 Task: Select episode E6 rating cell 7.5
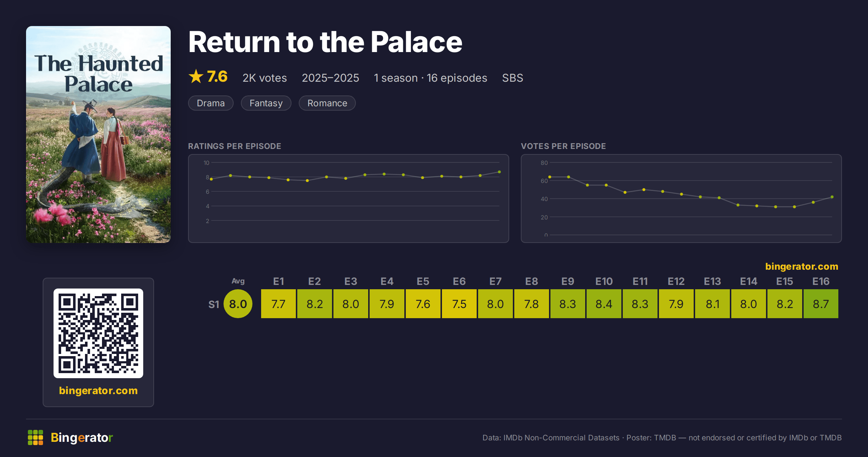pos(459,304)
